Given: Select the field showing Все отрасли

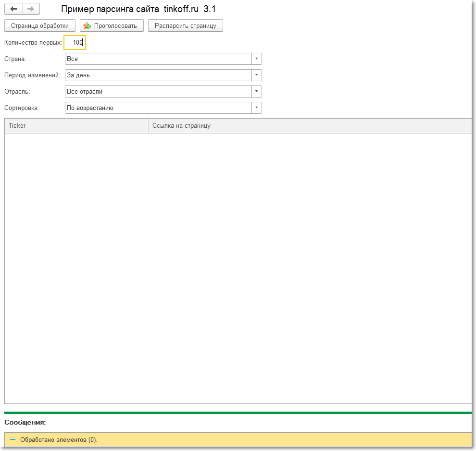Looking at the screenshot, I should tap(159, 92).
